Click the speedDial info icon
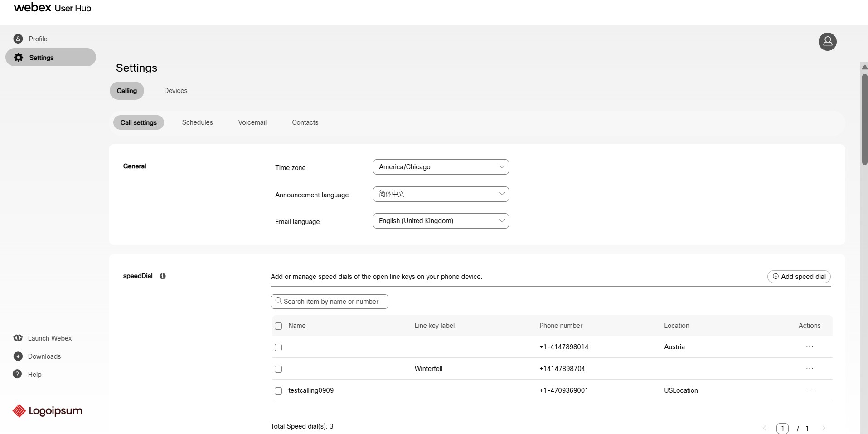Viewport: 868px width, 434px height. click(x=163, y=276)
